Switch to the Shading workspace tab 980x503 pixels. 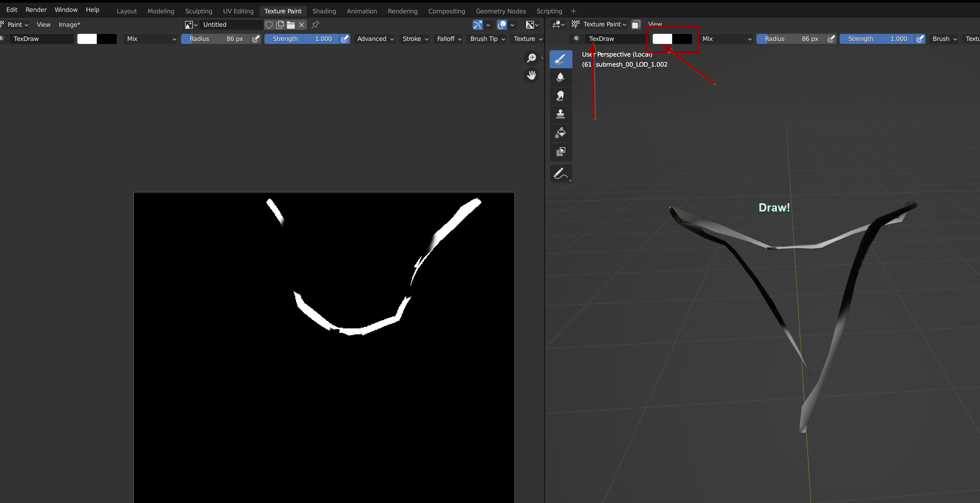tap(324, 11)
